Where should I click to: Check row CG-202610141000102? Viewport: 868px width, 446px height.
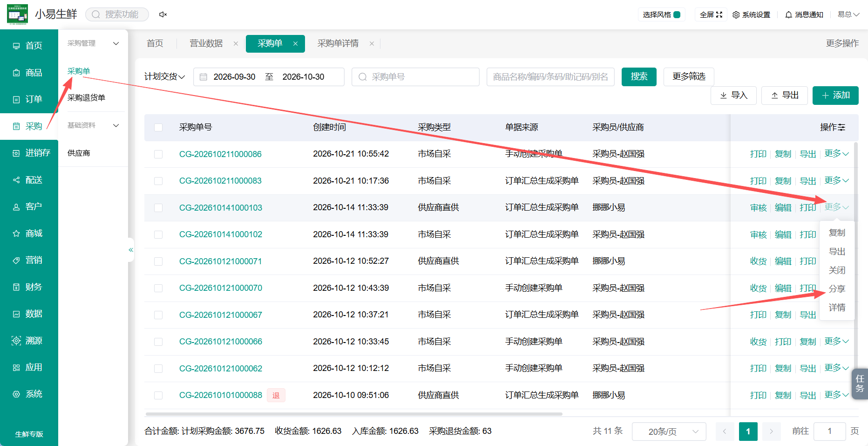click(158, 234)
